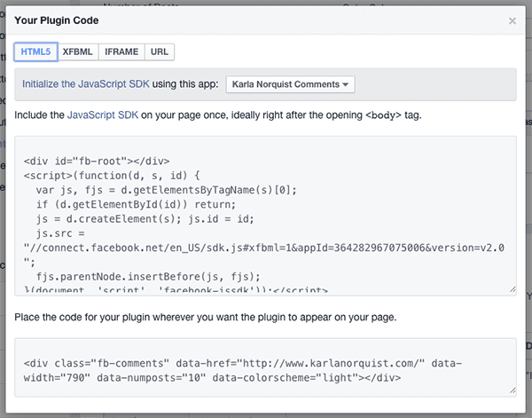This screenshot has width=532, height=418.
Task: Grab the plugin code box resize handle
Action: [x=512, y=390]
